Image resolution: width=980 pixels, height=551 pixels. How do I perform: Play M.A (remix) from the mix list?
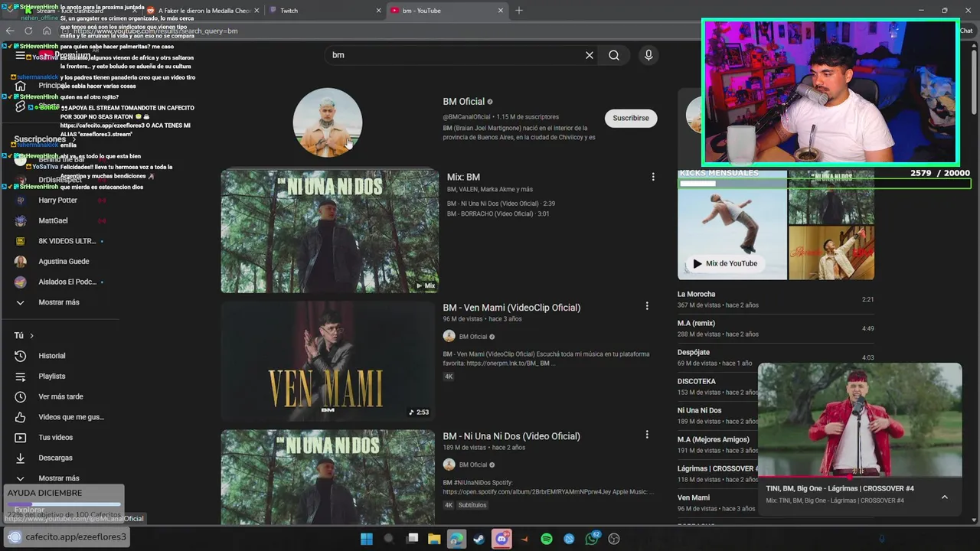tap(776, 328)
